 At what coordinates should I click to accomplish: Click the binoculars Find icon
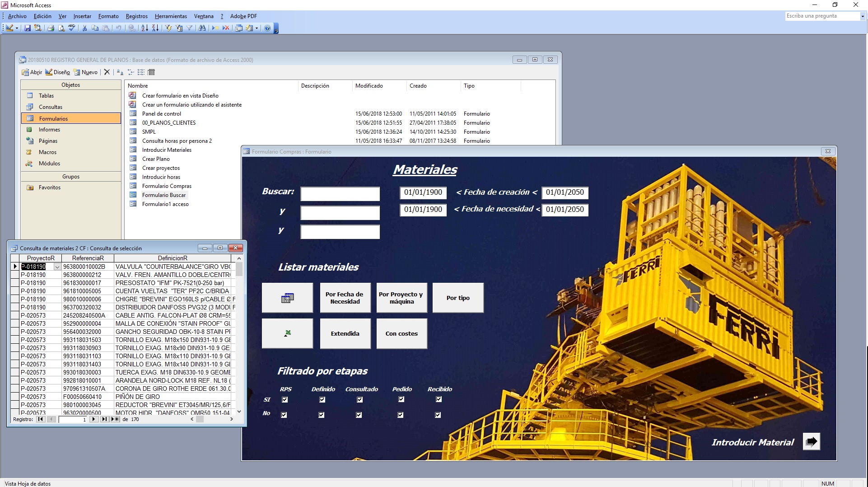click(202, 28)
